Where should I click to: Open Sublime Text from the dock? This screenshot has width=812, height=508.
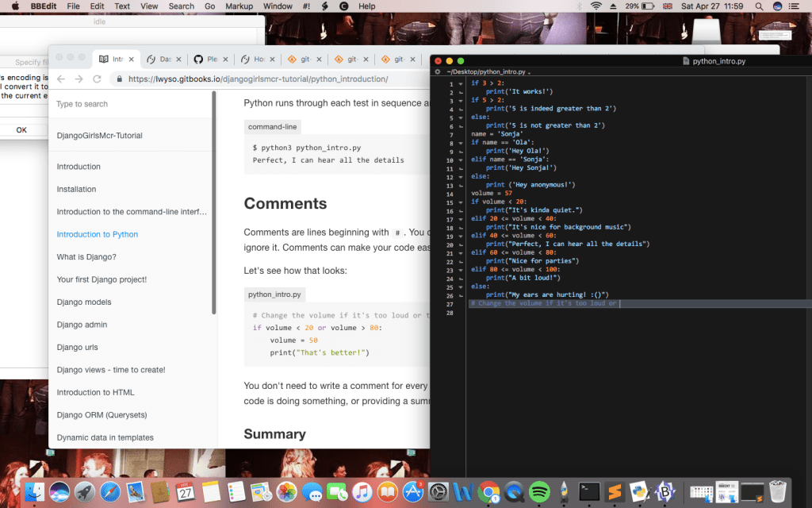pyautogui.click(x=615, y=491)
